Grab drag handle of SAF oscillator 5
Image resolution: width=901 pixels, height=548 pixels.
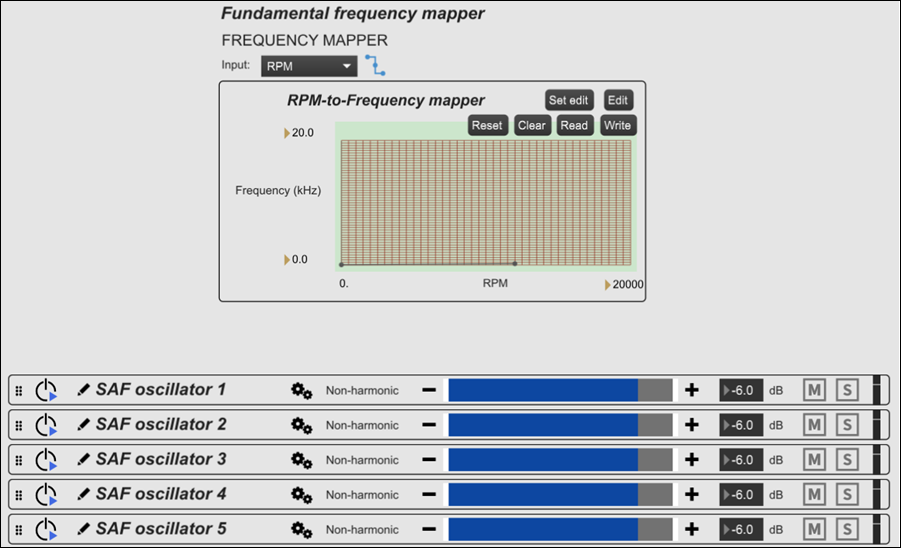[19, 530]
